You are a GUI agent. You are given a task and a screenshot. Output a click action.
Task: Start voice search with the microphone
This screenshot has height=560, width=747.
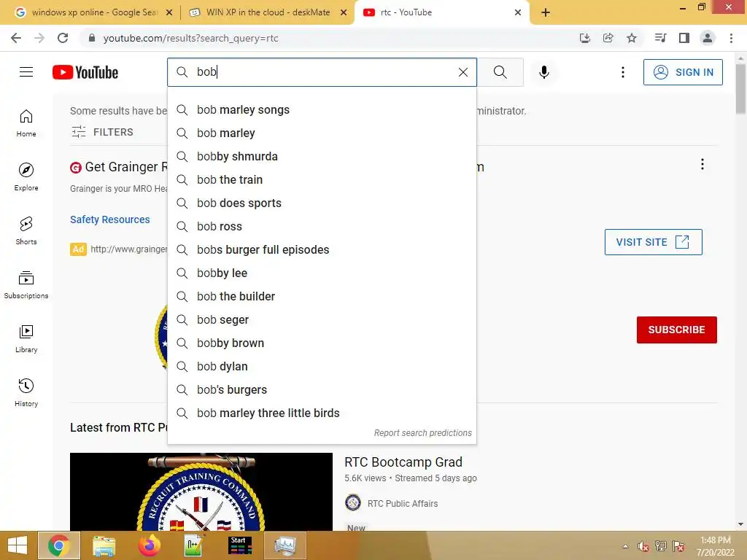544,72
